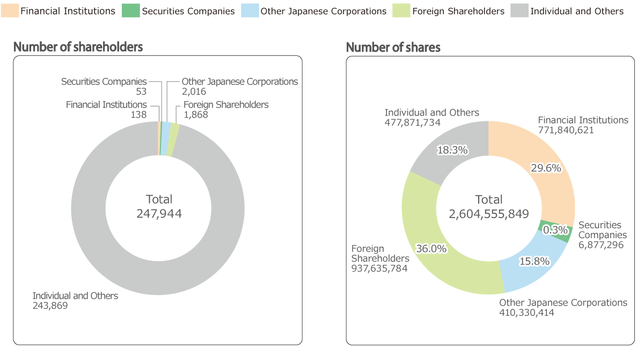Image resolution: width=644 pixels, height=346 pixels.
Task: Click the Total 2,604,555,849 label
Action: [488, 207]
